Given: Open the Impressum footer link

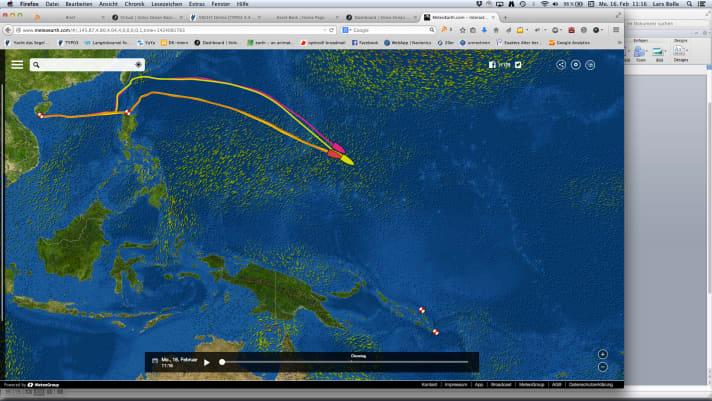Looking at the screenshot, I should [456, 384].
